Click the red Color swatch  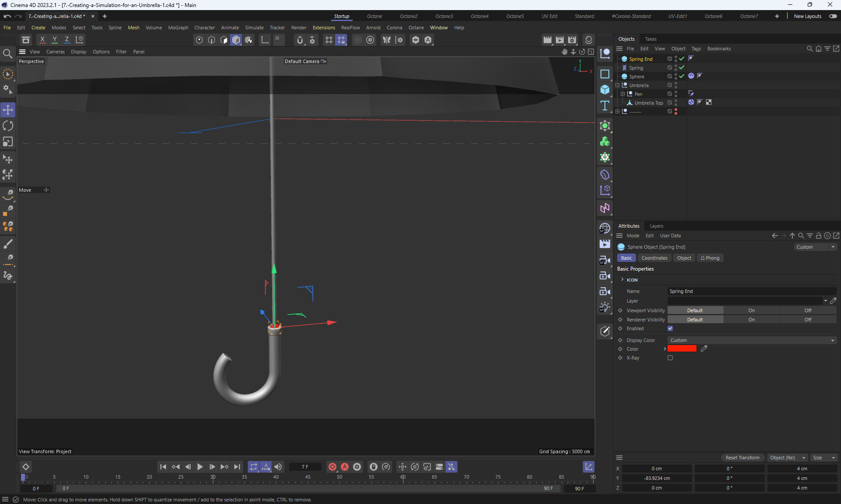click(x=682, y=349)
